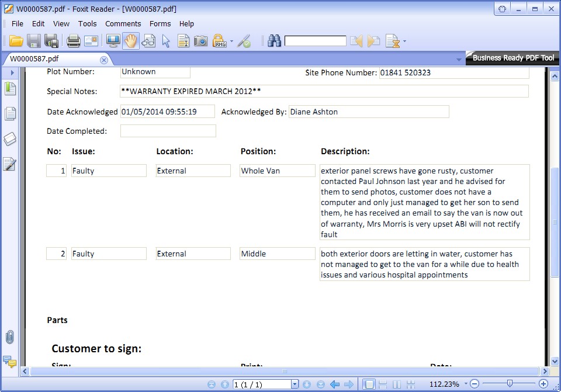Toggle continuous page view mode
561x392 pixels.
pyautogui.click(x=383, y=384)
